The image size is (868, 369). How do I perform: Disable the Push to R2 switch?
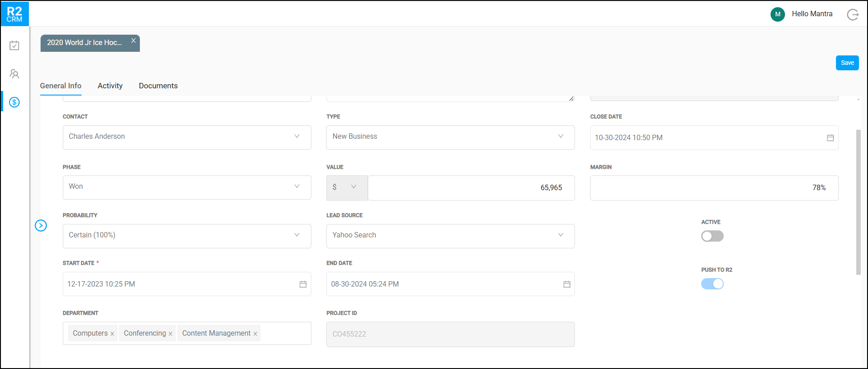(712, 284)
